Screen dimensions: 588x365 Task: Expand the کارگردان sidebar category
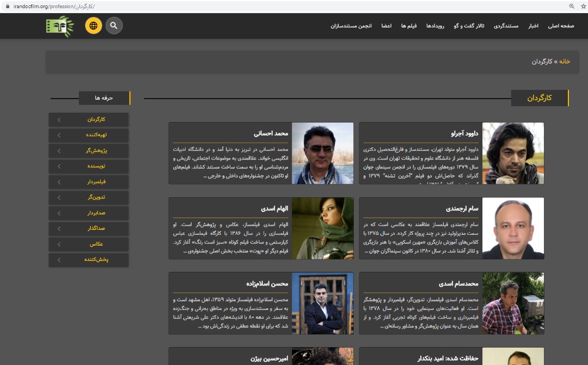(89, 120)
